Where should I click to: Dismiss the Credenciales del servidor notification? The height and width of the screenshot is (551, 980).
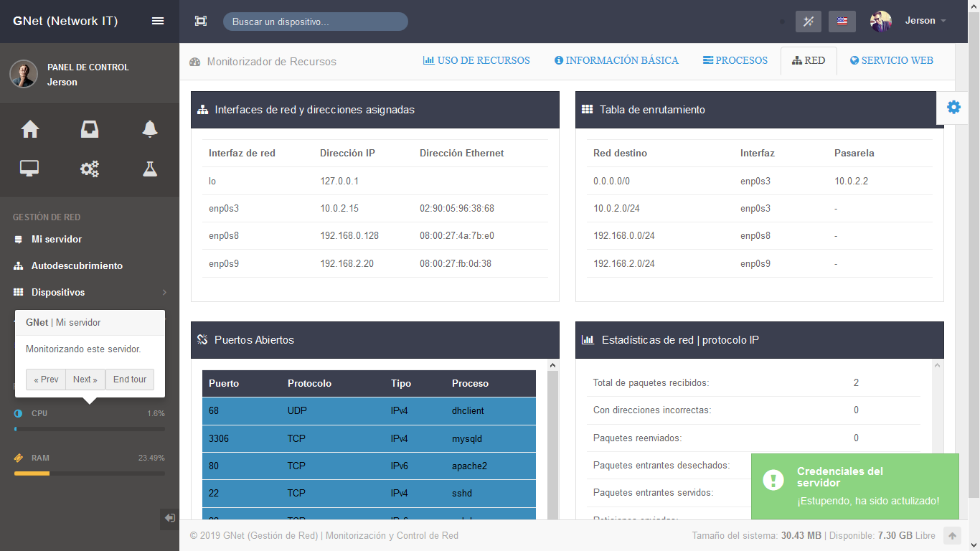coord(855,486)
